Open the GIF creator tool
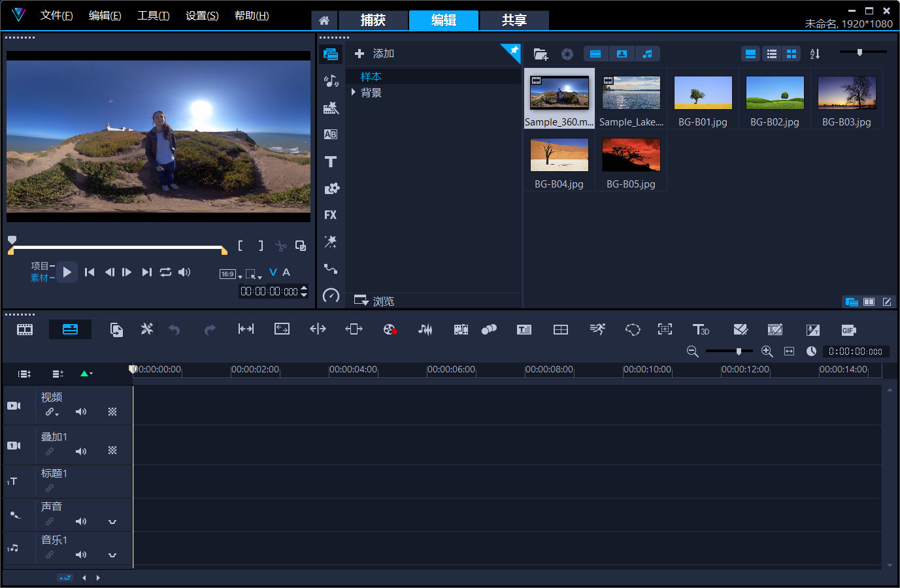The height and width of the screenshot is (588, 900). click(x=848, y=330)
